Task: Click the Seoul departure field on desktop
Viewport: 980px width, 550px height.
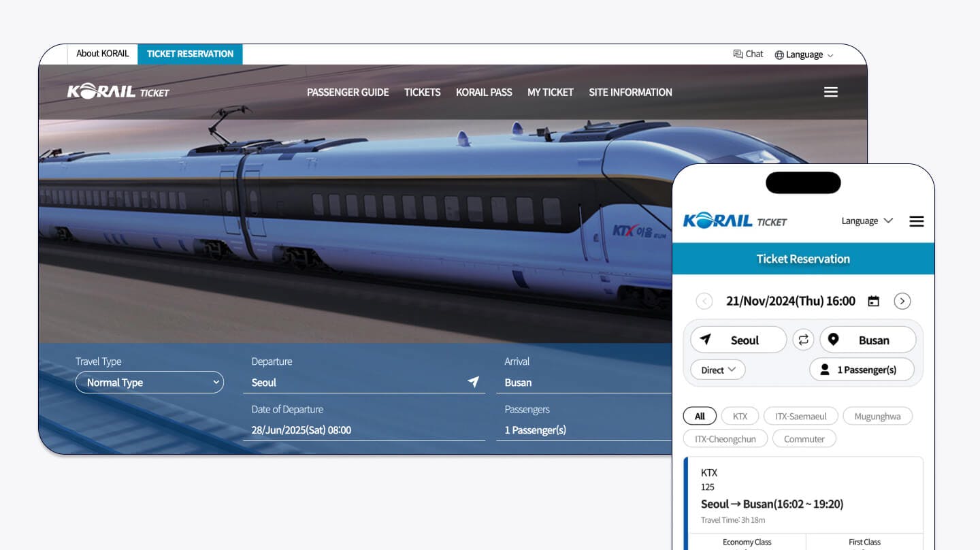Action: point(364,383)
